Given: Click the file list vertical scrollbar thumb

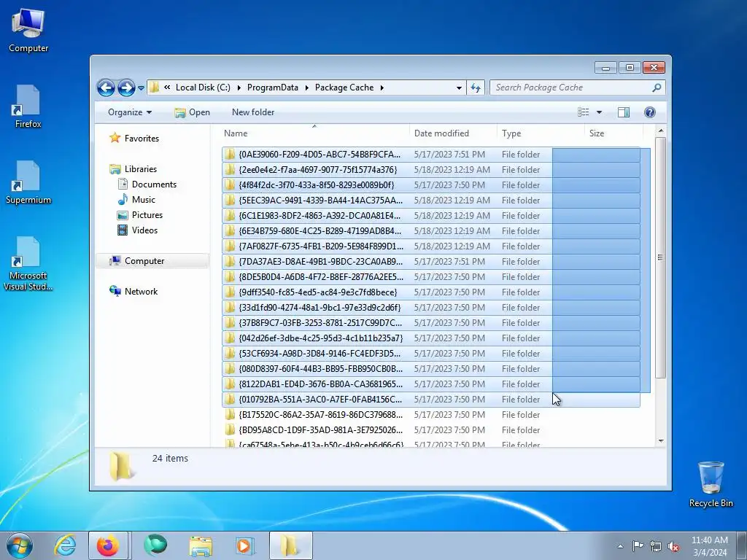Looking at the screenshot, I should click(x=660, y=257).
